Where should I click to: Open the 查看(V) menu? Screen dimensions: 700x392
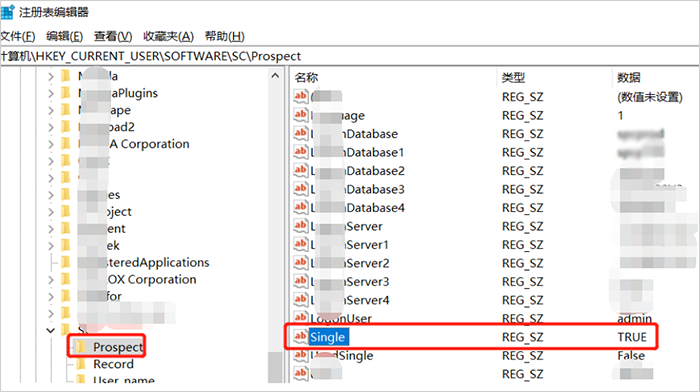coord(113,36)
